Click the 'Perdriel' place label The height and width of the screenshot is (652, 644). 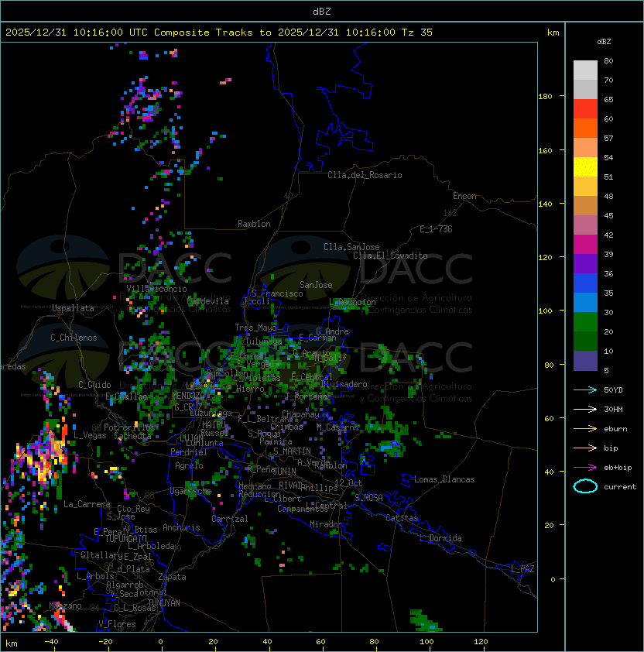188,452
